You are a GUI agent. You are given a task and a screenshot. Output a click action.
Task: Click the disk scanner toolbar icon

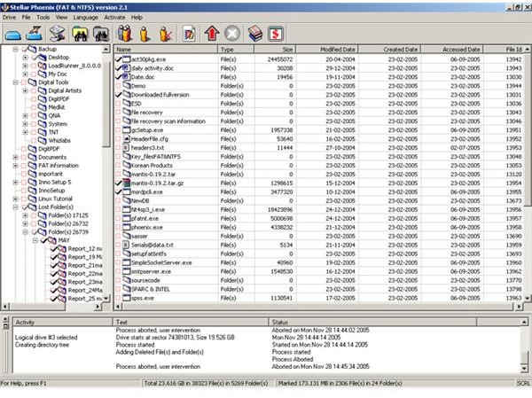pos(58,34)
